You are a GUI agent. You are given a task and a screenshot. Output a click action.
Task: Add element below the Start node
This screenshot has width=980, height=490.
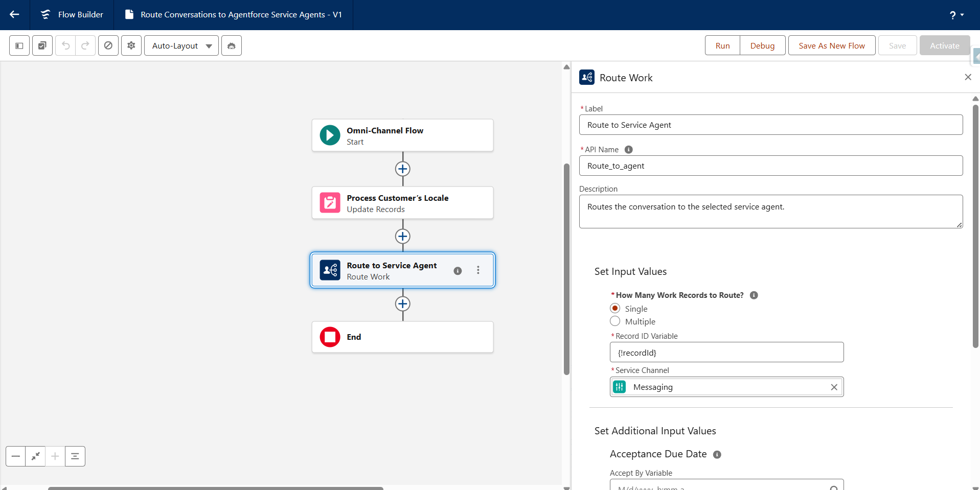click(403, 169)
